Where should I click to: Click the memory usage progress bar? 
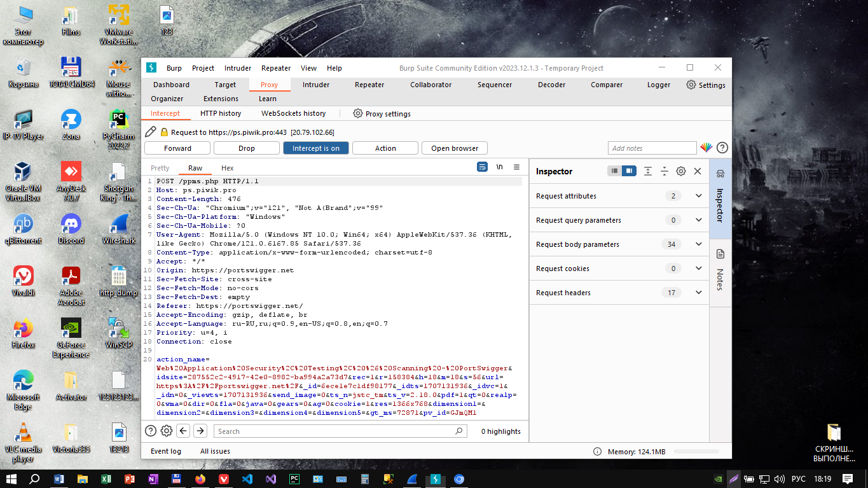coord(696,451)
